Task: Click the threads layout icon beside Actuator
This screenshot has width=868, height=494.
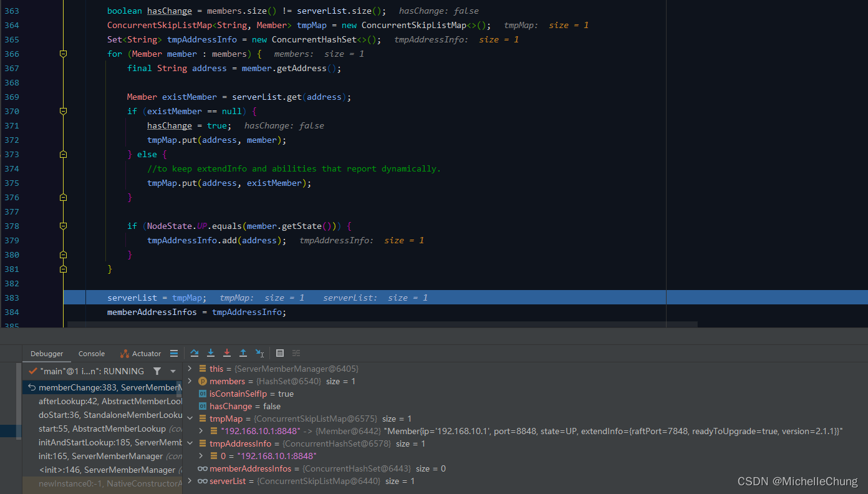Action: coord(174,353)
